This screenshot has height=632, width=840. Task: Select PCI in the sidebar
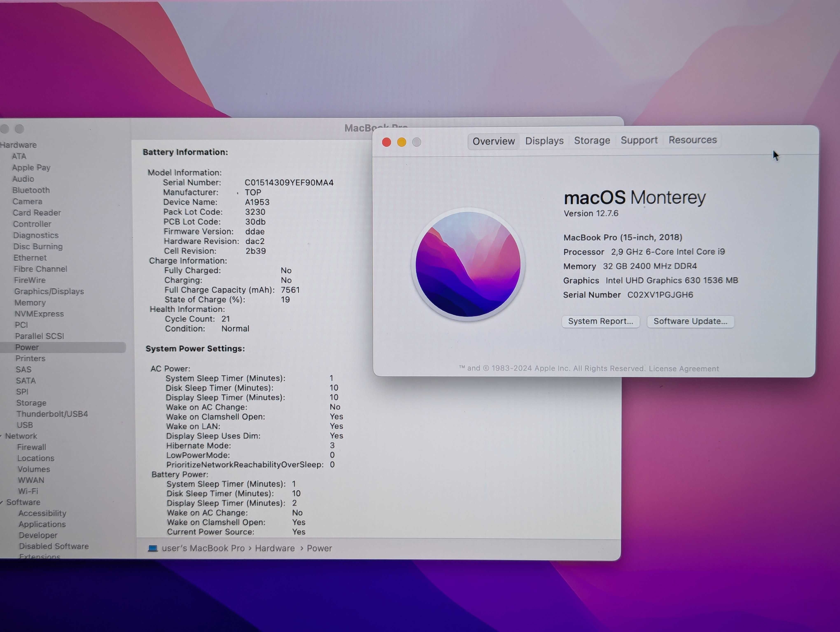coord(21,325)
